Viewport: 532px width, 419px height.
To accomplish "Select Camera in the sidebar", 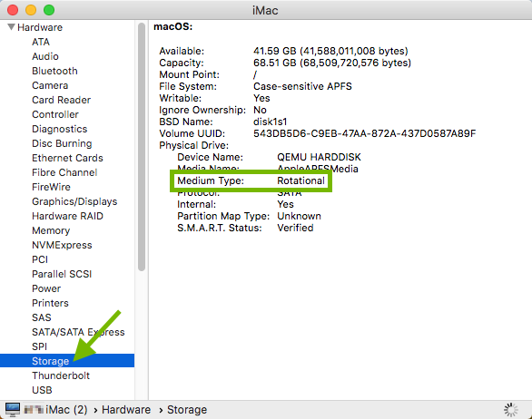I will point(50,85).
